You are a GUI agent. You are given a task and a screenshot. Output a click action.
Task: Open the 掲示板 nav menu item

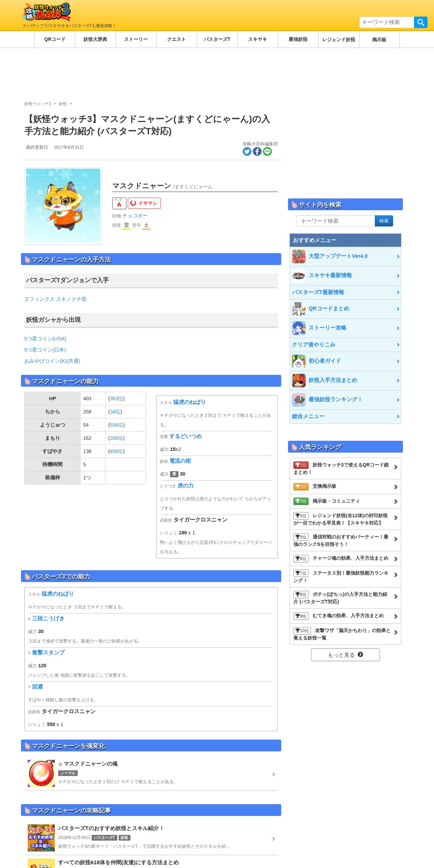point(379,40)
